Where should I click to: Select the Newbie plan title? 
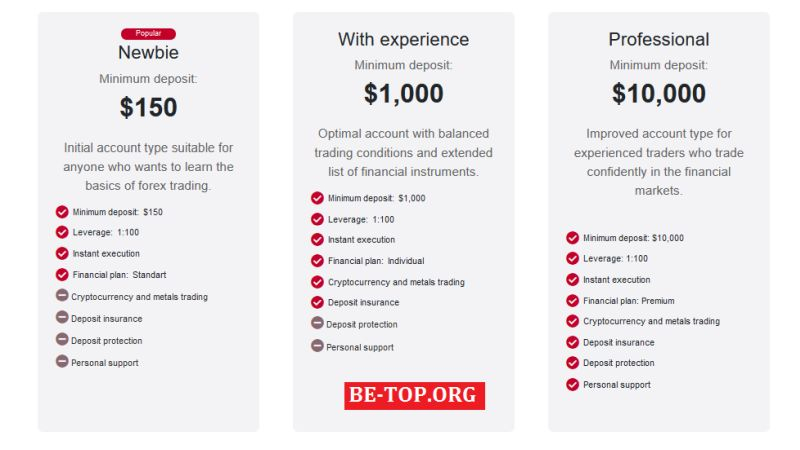tap(148, 52)
